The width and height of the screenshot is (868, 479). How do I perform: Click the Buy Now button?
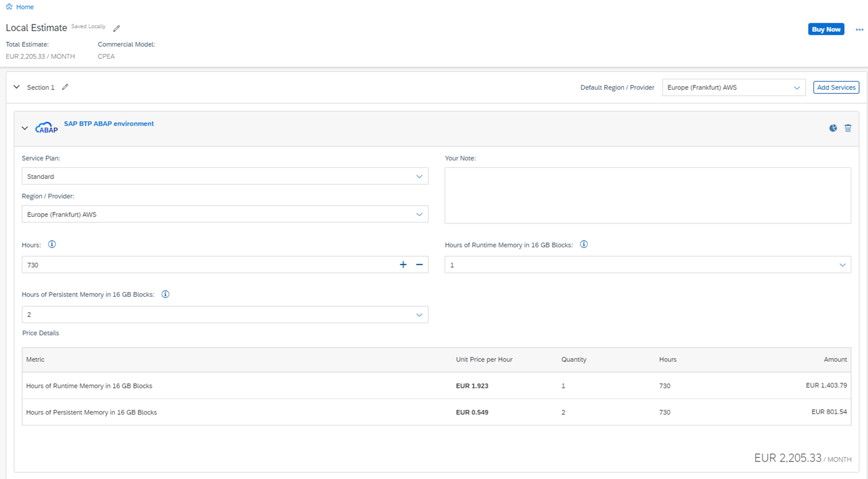[x=826, y=29]
